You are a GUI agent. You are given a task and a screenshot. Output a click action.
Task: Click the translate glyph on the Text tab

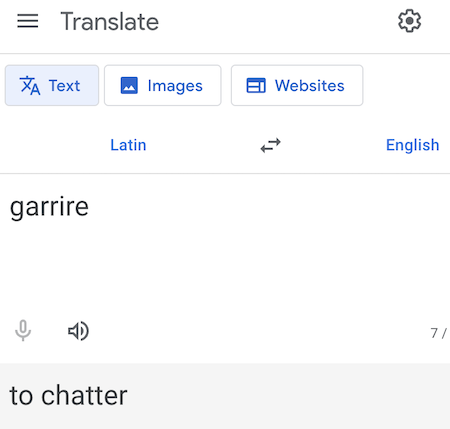tap(30, 86)
